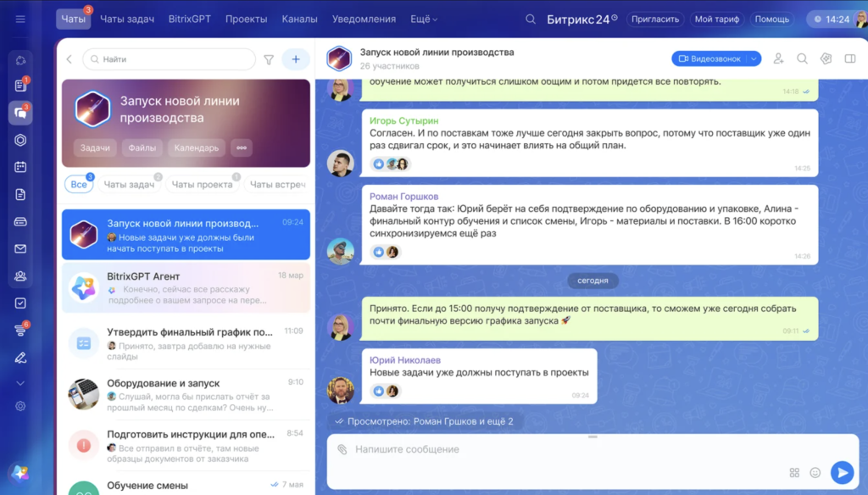
Task: Click the 14:24 clock widget
Action: pos(832,19)
